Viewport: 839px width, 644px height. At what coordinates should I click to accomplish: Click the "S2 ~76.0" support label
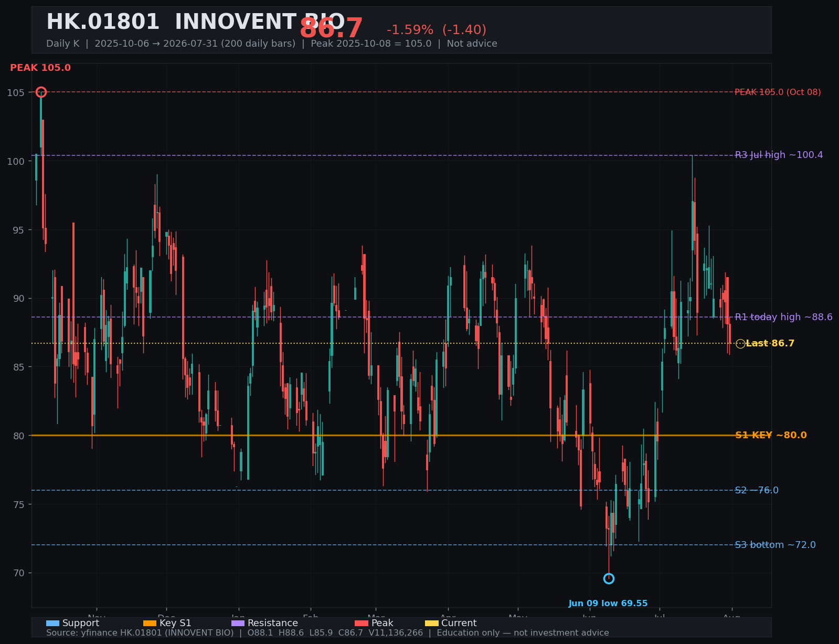tap(757, 490)
